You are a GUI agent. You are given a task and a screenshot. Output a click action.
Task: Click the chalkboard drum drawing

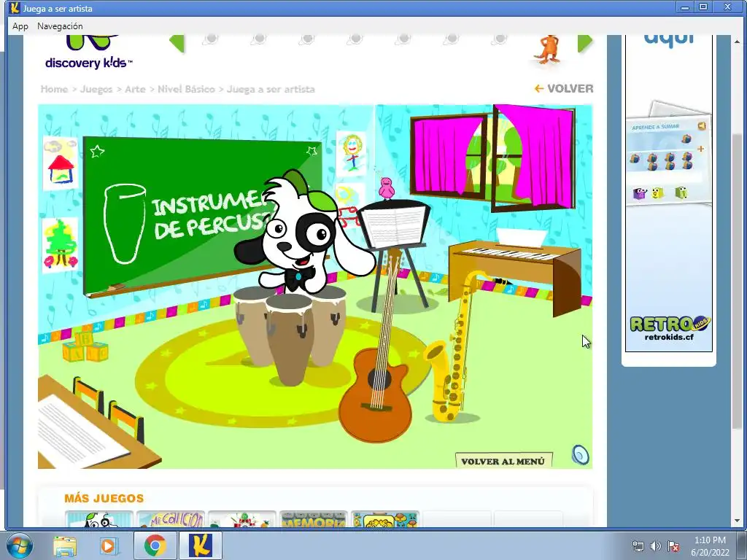pos(125,223)
